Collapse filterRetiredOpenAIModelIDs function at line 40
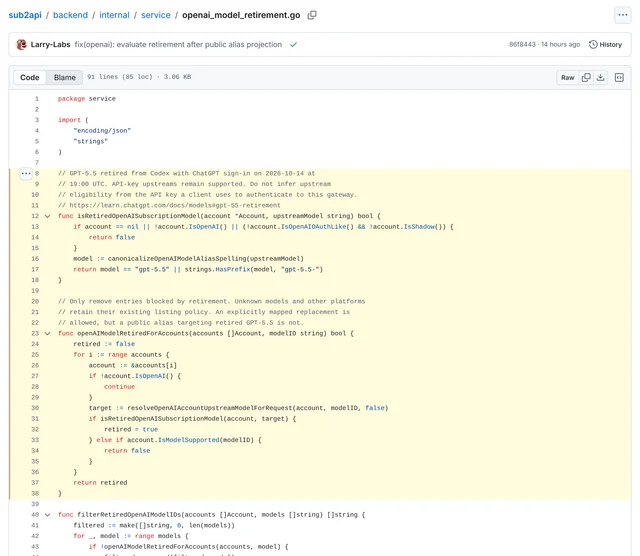This screenshot has width=640, height=556. tap(47, 515)
